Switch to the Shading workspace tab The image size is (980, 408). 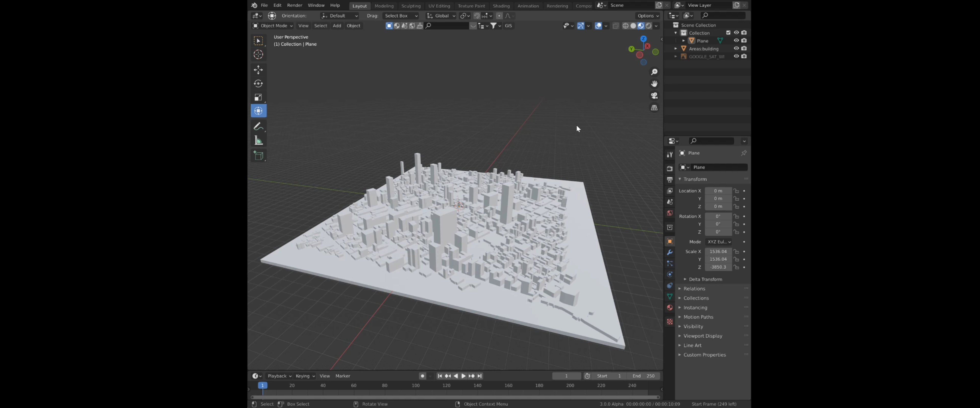[x=501, y=6]
